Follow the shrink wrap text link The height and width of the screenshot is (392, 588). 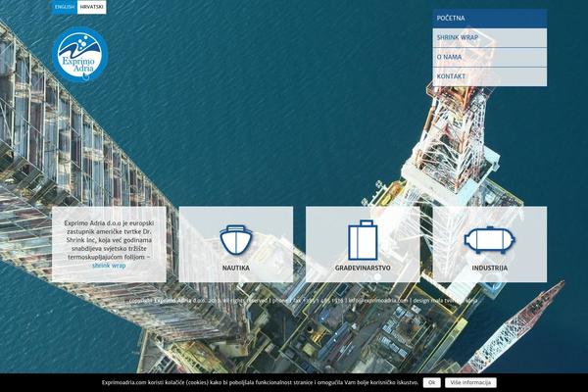tap(109, 266)
